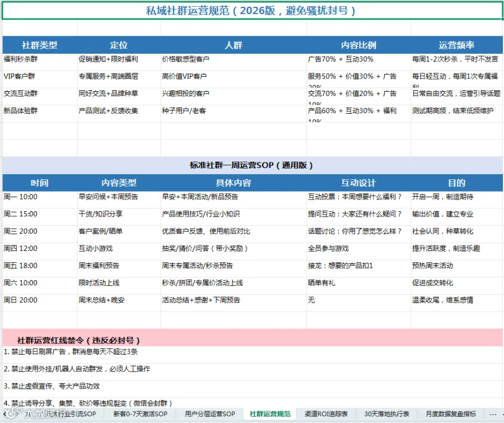Click the pink heading 社群运营红线禁令（违反必封号）
Viewport: 504px width, 423px height.
251,337
